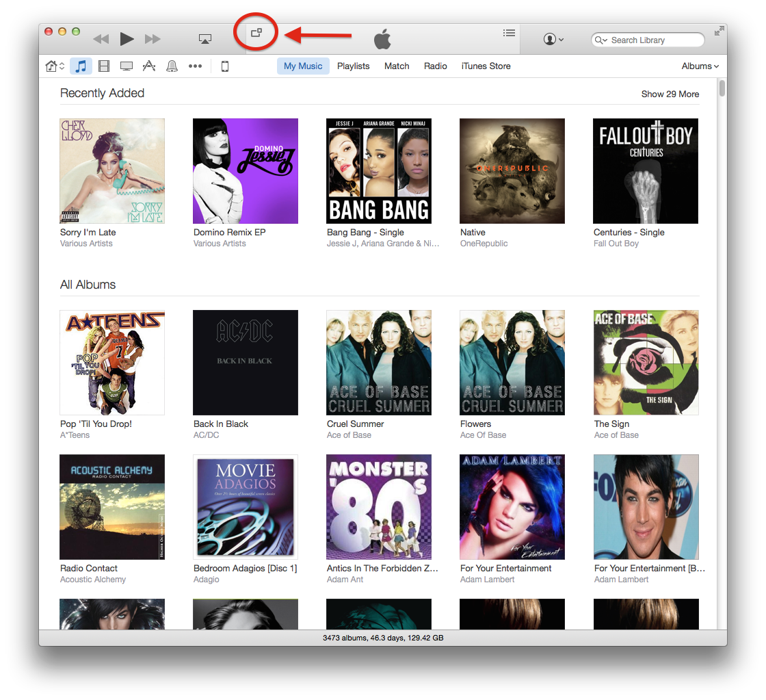The image size is (766, 700).
Task: Open The Sign album cover
Action: pos(646,363)
